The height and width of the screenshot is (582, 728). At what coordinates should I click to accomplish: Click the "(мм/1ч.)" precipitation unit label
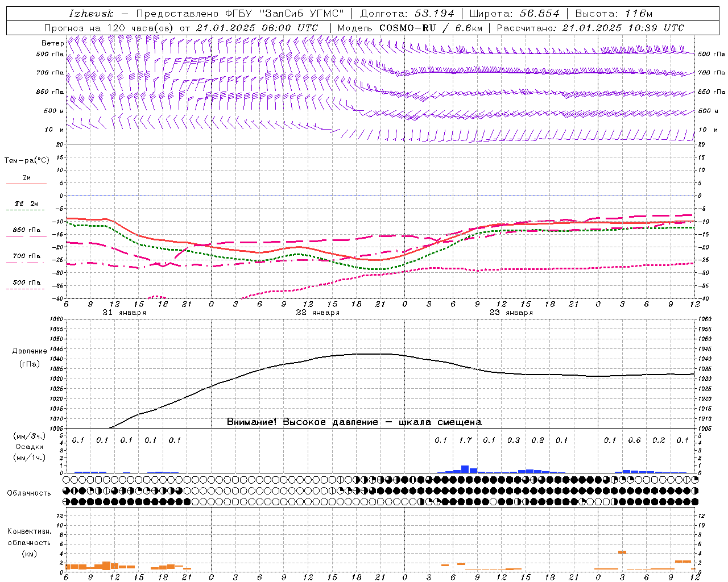coord(29,458)
